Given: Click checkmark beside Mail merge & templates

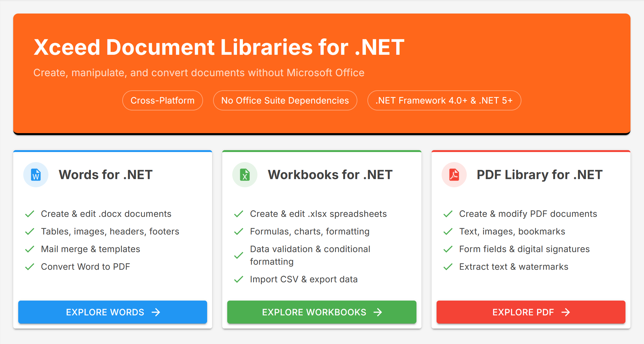Looking at the screenshot, I should pyautogui.click(x=30, y=249).
